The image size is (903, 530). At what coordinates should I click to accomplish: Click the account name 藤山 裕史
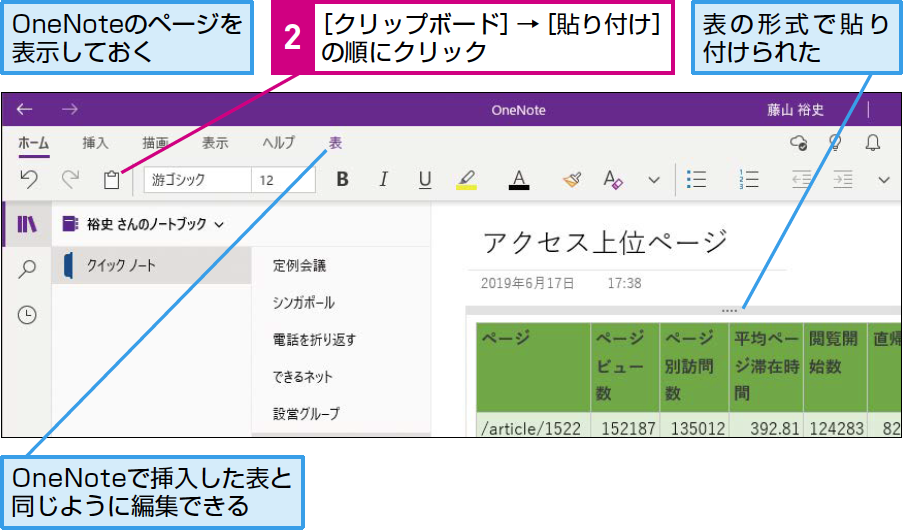click(795, 109)
